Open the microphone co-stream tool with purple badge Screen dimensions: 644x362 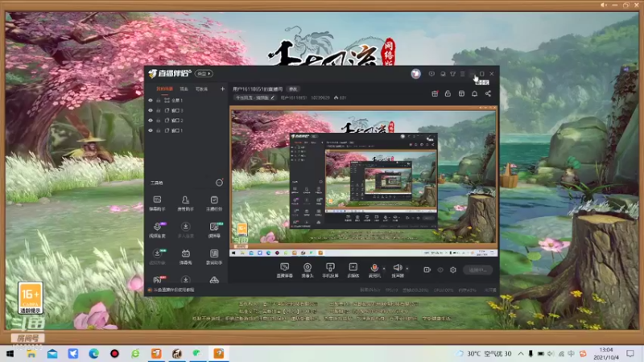(157, 230)
